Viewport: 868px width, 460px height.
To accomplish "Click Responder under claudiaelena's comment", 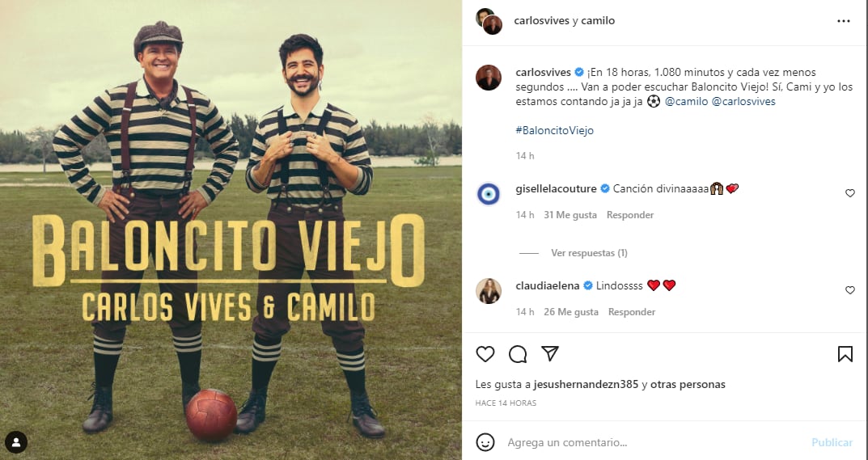I will click(x=632, y=312).
